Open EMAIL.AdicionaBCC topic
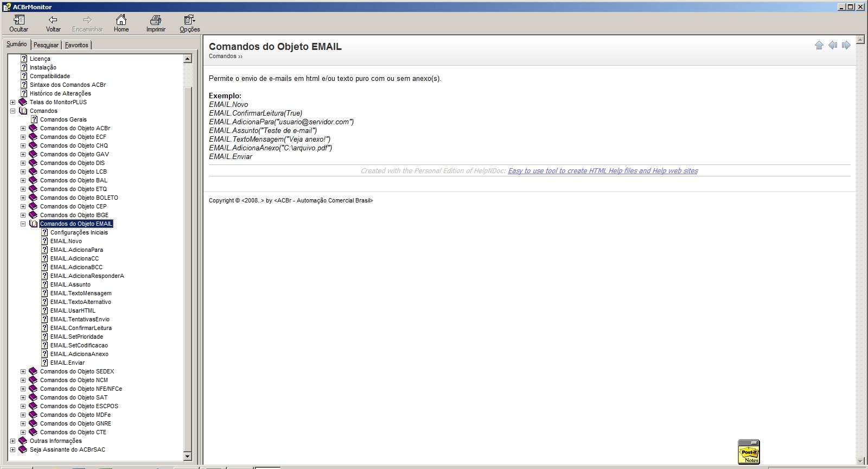 tap(76, 267)
